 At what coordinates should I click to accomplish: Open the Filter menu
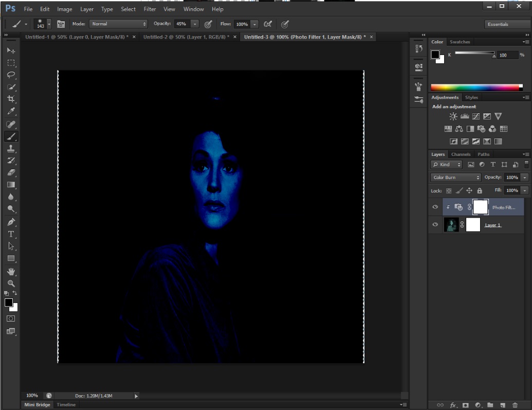[150, 9]
